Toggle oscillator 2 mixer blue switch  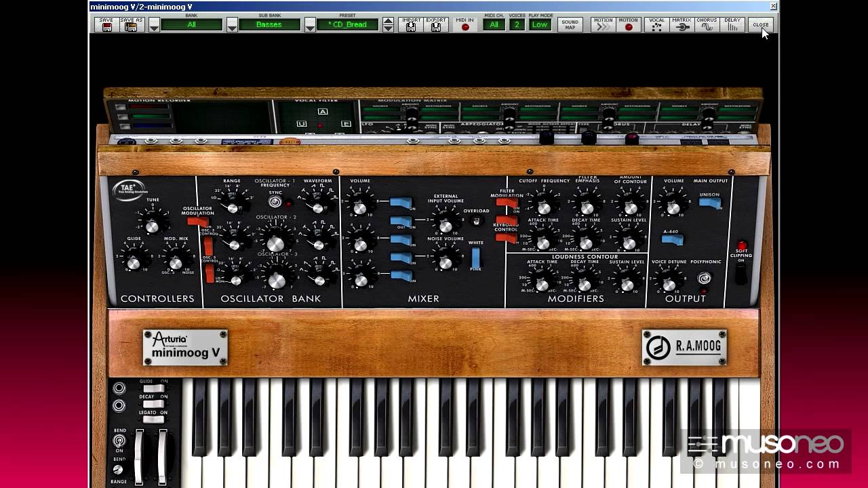(401, 239)
